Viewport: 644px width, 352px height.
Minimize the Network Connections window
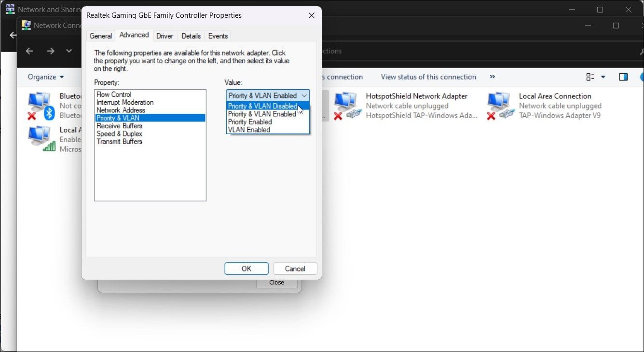tap(589, 26)
